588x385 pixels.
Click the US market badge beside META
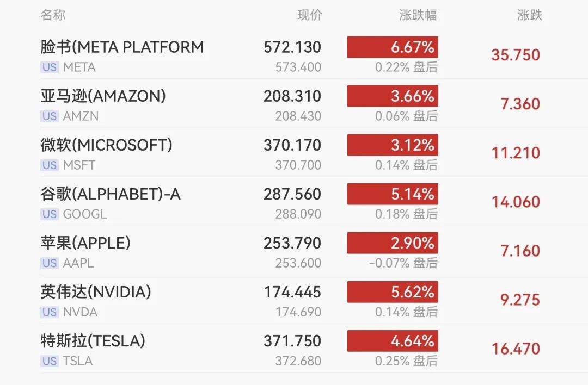click(x=50, y=67)
